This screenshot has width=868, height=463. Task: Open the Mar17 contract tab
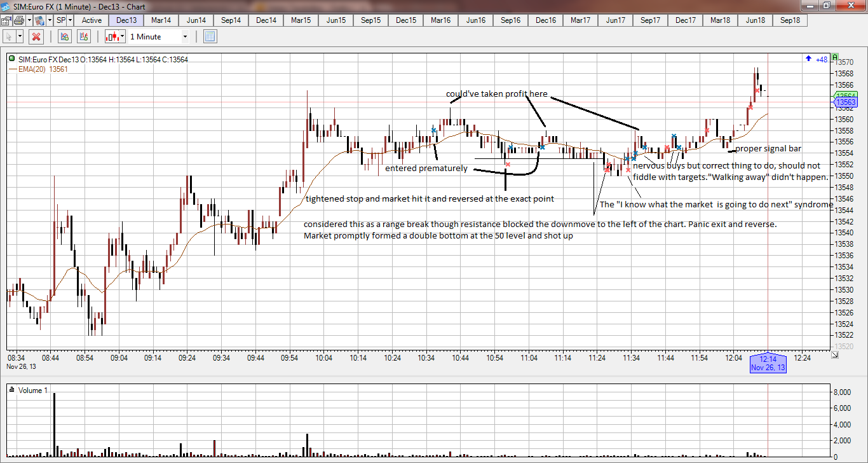(581, 20)
